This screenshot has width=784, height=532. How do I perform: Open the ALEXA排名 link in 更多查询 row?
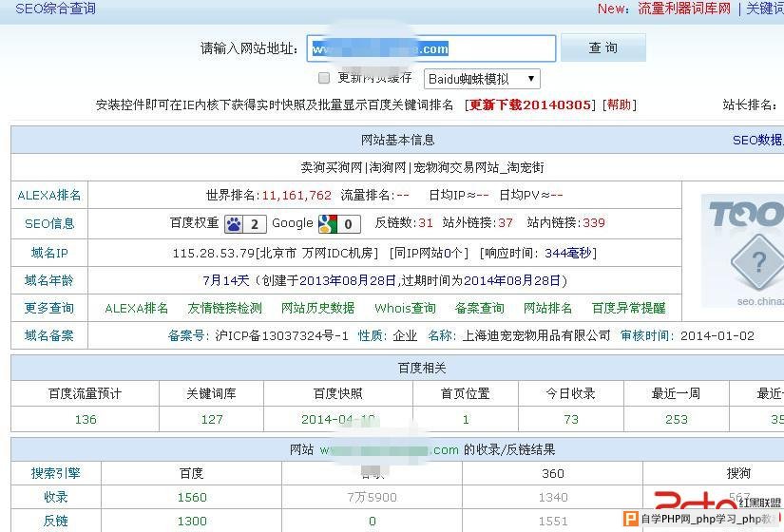(137, 308)
